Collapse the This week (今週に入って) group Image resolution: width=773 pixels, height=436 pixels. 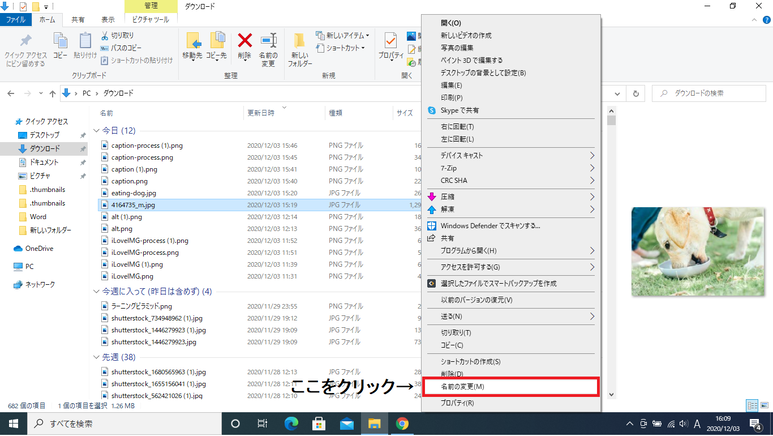[x=97, y=291]
